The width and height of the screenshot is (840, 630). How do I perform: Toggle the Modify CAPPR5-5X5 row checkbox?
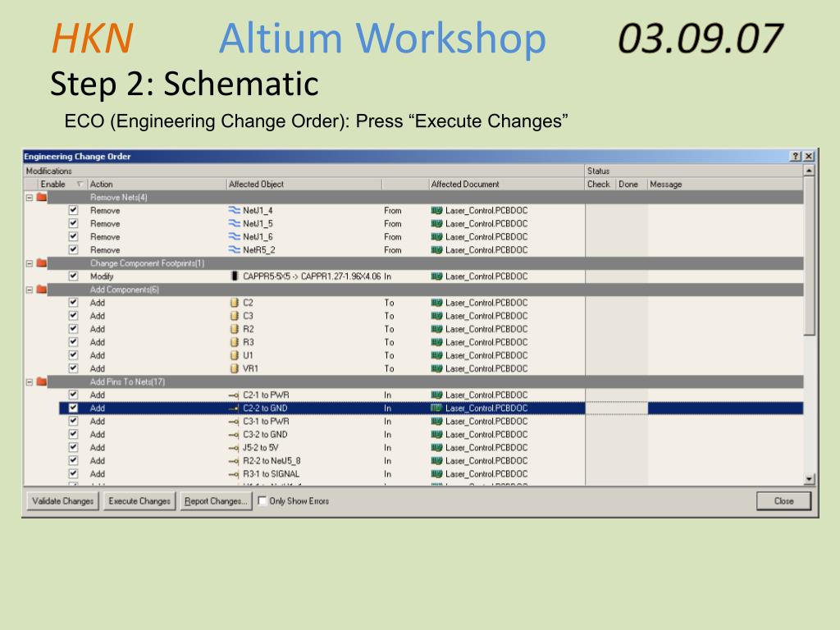coord(73,276)
